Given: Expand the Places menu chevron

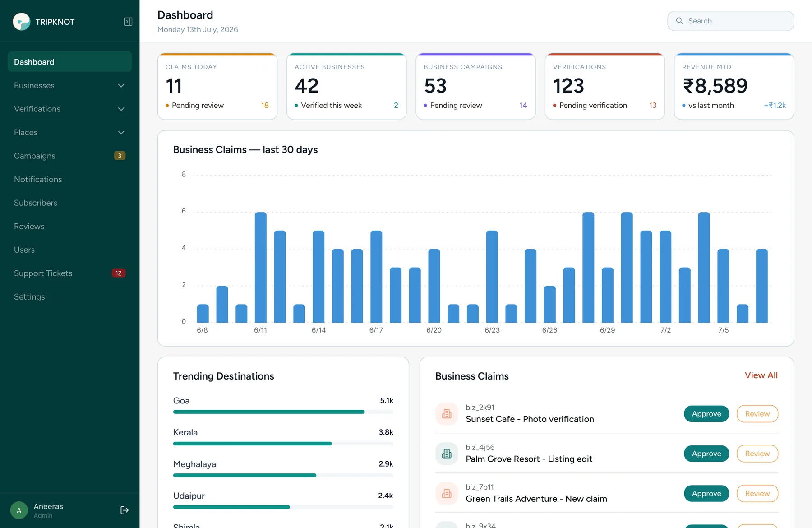Looking at the screenshot, I should point(121,133).
